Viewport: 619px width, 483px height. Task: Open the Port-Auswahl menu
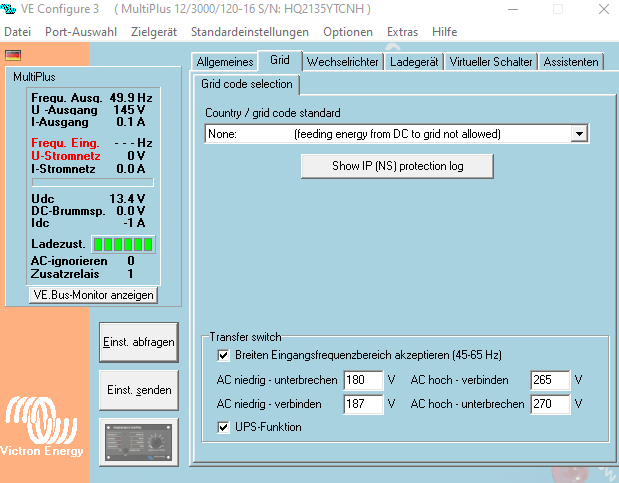pyautogui.click(x=81, y=32)
